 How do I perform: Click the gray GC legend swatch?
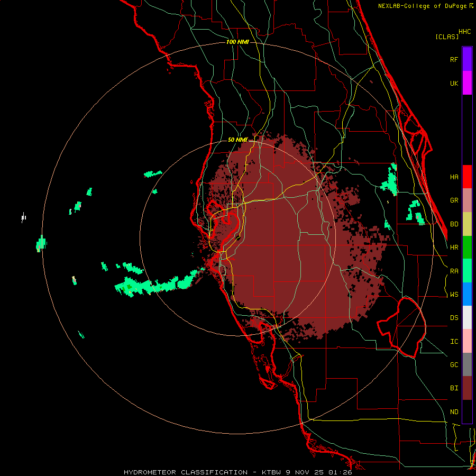[467, 364]
